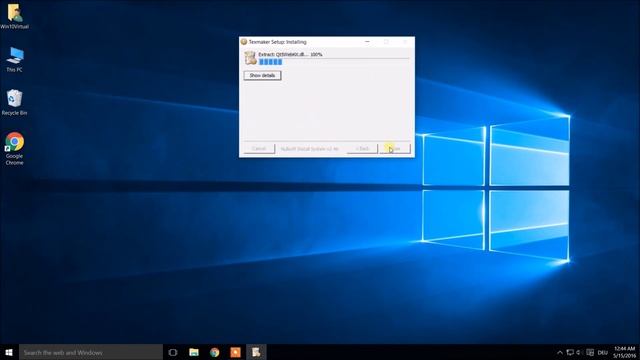Click the installer icon beside Extract text

250,58
